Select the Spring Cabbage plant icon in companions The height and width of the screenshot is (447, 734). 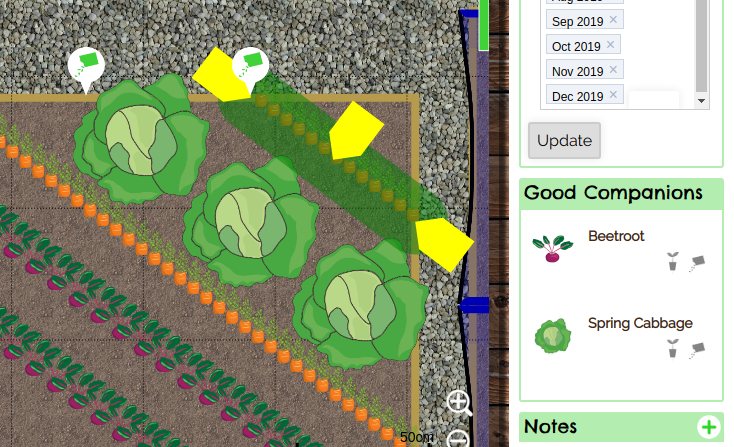553,336
